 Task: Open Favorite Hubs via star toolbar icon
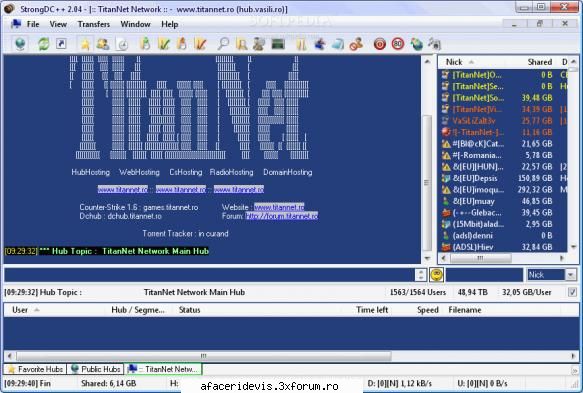85,44
